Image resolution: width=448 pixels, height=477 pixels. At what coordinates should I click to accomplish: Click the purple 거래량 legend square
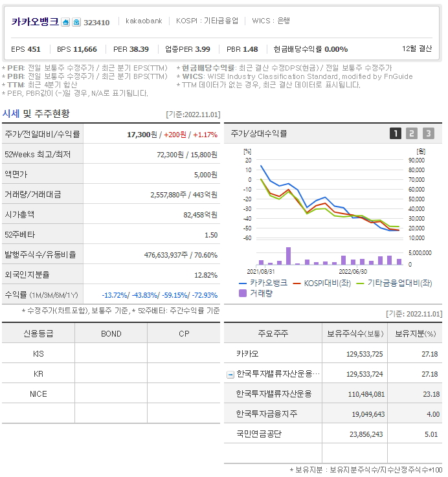pyautogui.click(x=243, y=293)
